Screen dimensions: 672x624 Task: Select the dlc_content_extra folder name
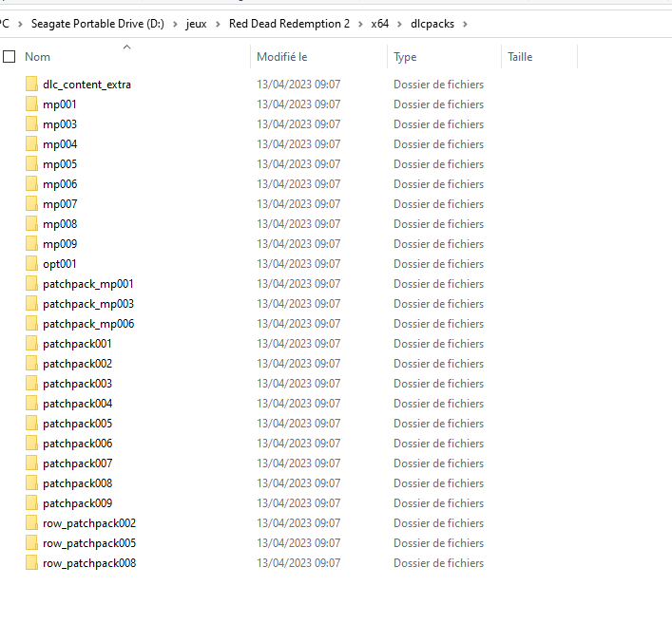pyautogui.click(x=86, y=85)
